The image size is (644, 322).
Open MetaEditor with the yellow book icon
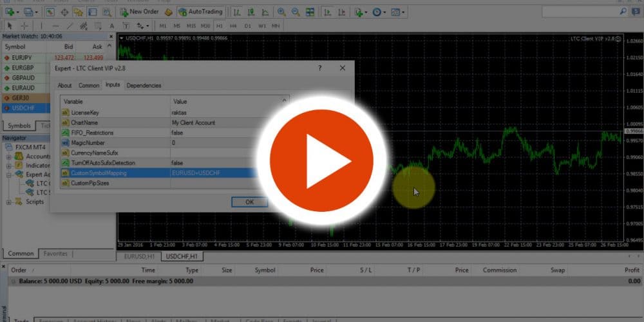coord(169,12)
